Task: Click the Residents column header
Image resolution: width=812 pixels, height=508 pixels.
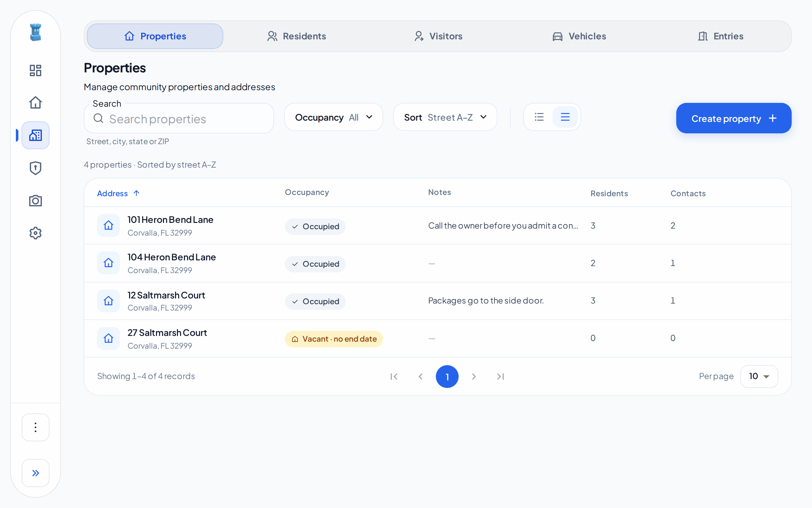Action: pos(609,194)
